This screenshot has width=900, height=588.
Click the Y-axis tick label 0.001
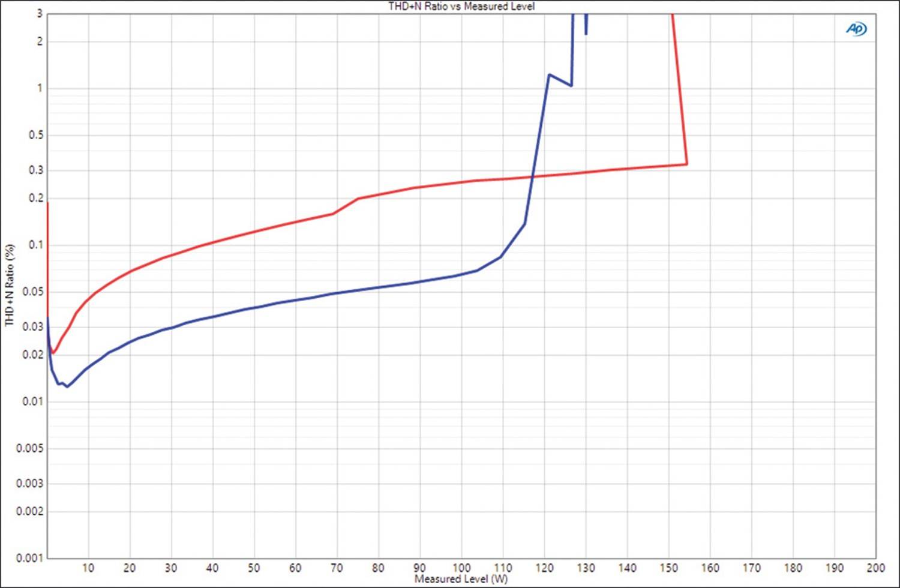(29, 558)
